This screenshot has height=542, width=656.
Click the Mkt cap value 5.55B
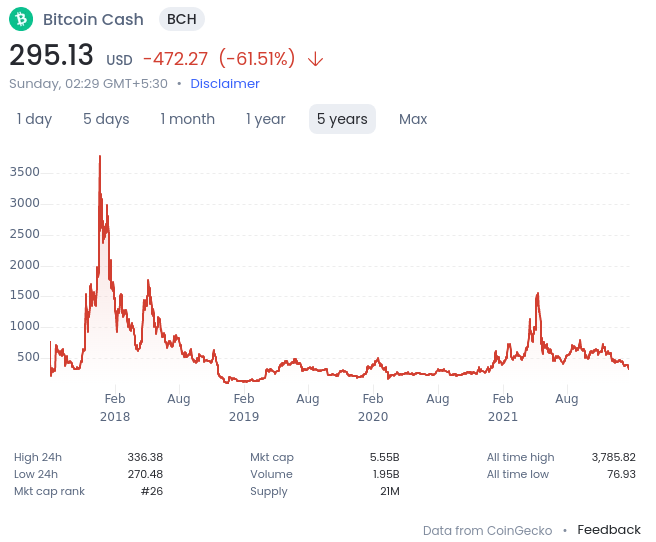pos(384,457)
